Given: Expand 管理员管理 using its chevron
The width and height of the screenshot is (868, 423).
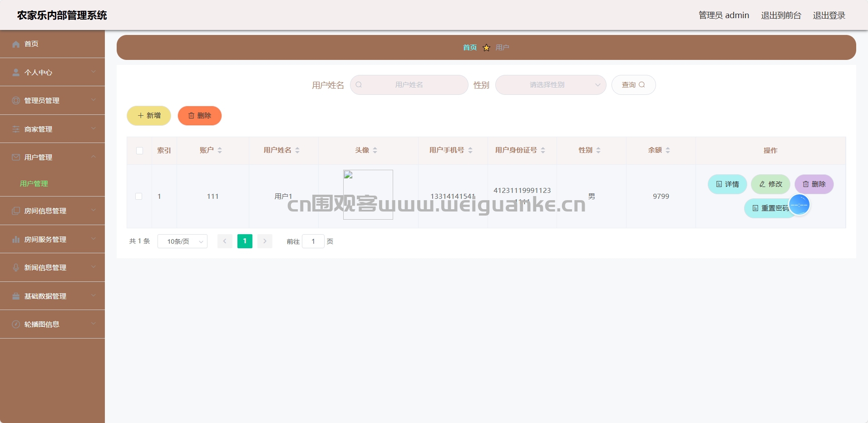Looking at the screenshot, I should click(x=94, y=100).
